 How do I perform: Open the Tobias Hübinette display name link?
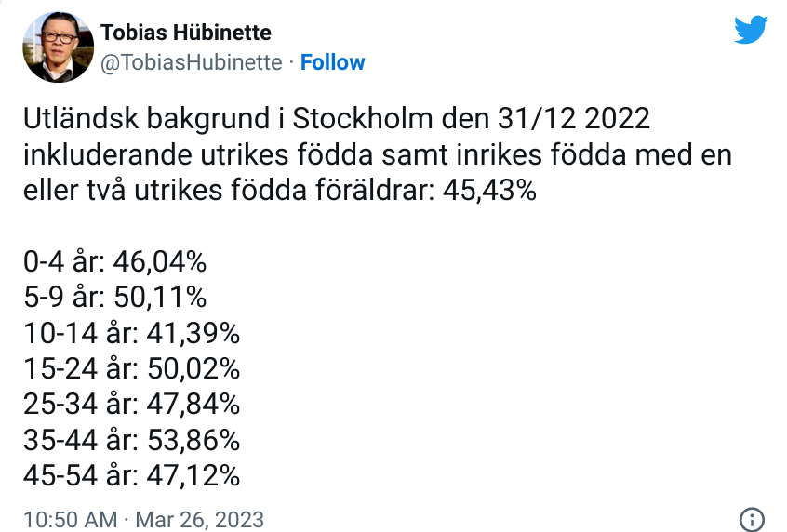(186, 33)
